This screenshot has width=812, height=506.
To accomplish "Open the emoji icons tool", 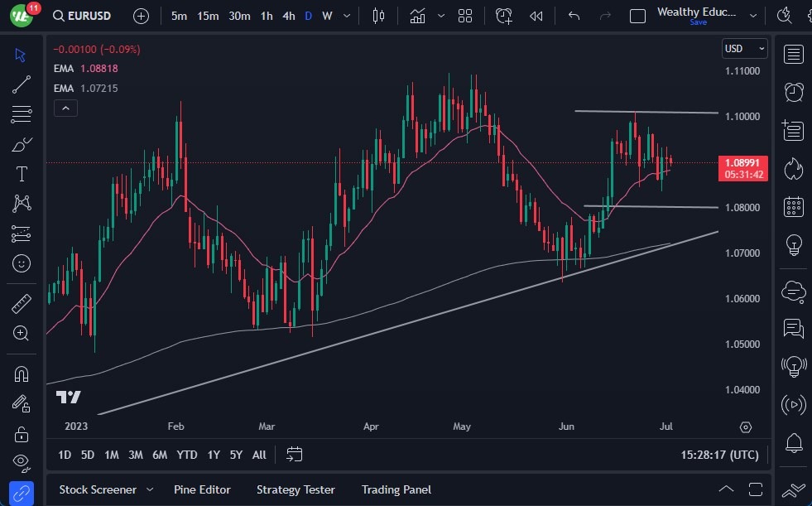I will coord(22,264).
